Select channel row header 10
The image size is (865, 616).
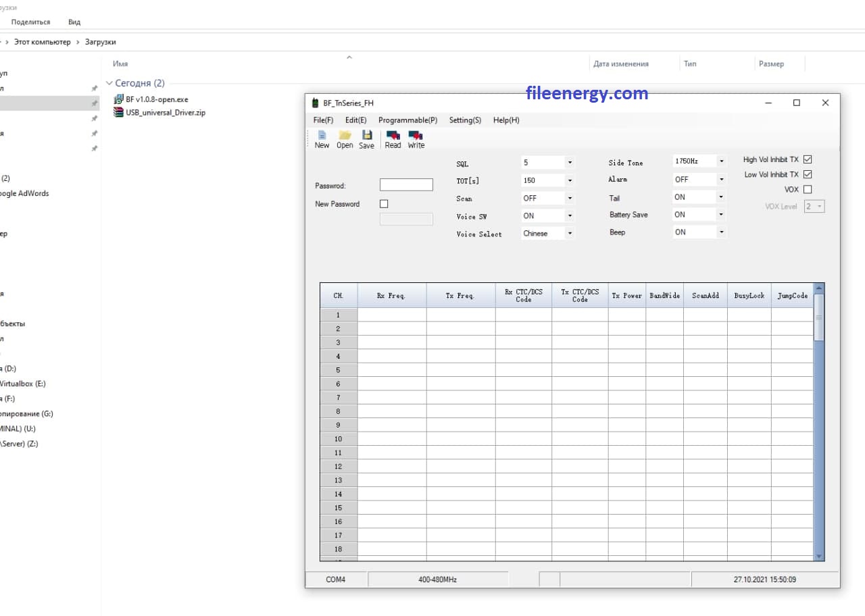[x=339, y=439]
